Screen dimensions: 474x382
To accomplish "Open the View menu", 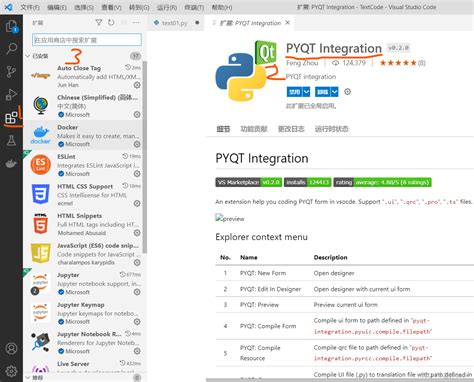I will [111, 7].
